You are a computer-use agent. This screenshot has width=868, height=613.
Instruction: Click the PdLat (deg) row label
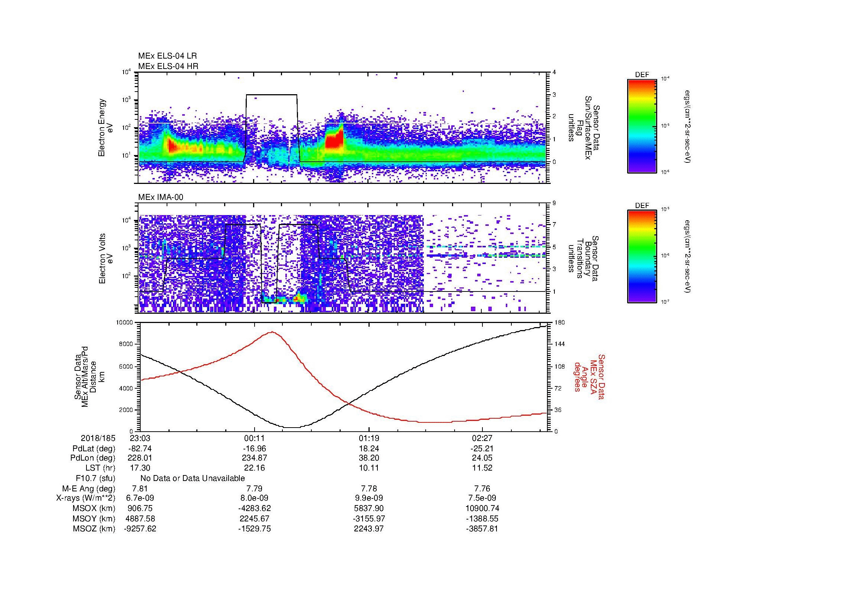94,449
